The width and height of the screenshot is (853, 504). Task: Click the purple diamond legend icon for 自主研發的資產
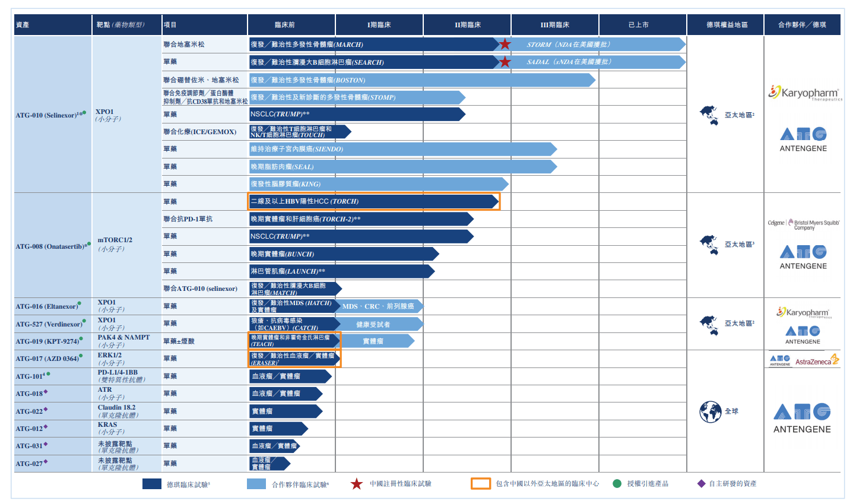coord(702,484)
